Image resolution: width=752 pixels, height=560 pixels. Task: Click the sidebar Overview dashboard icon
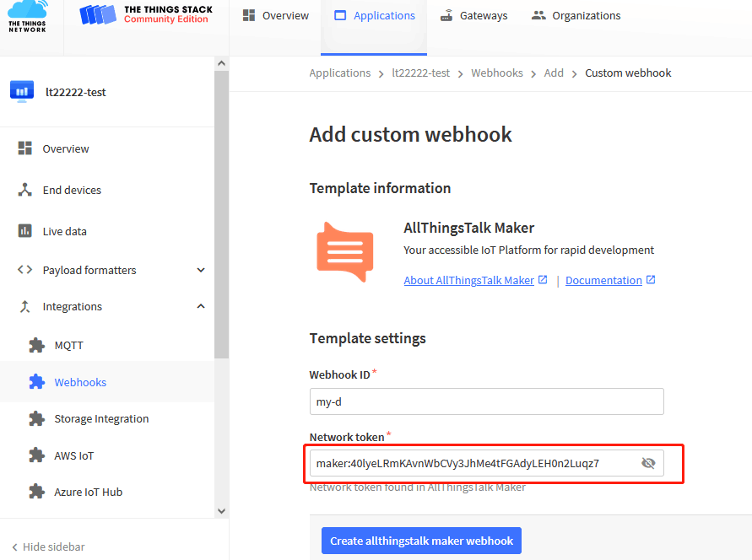pyautogui.click(x=25, y=148)
